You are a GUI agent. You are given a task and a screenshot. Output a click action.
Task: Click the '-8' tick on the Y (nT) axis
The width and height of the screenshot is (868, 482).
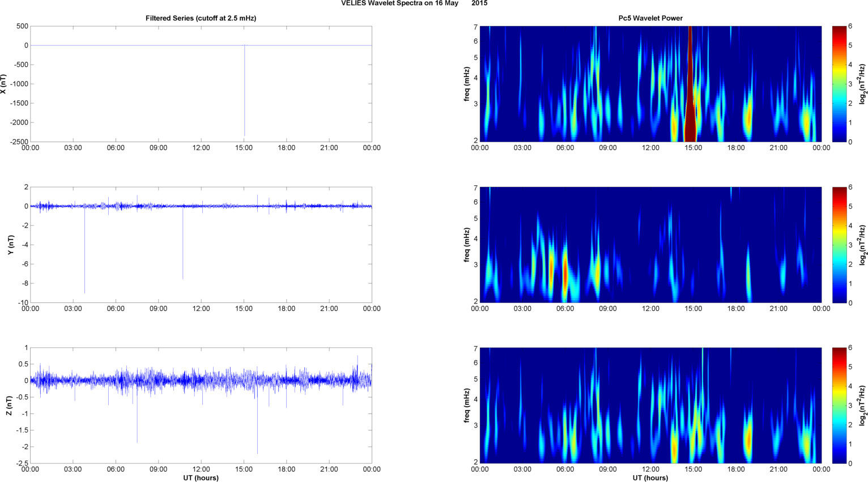point(24,283)
